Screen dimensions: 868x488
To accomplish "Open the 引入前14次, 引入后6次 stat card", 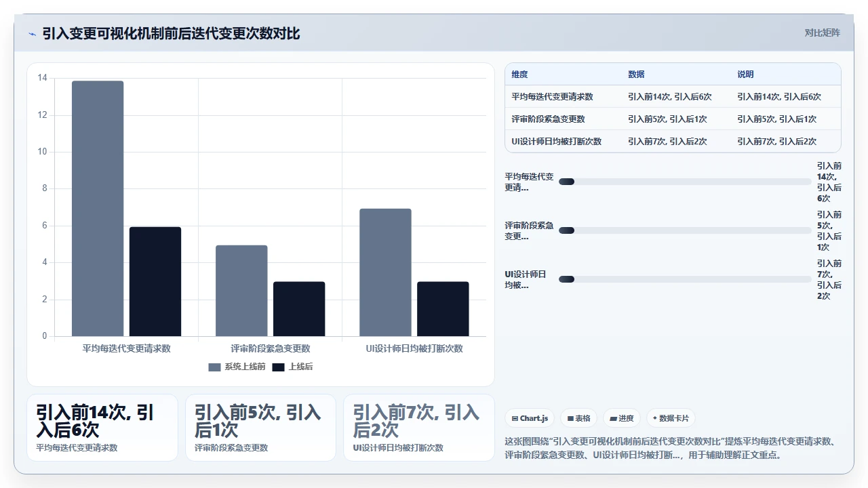I will click(x=102, y=428).
